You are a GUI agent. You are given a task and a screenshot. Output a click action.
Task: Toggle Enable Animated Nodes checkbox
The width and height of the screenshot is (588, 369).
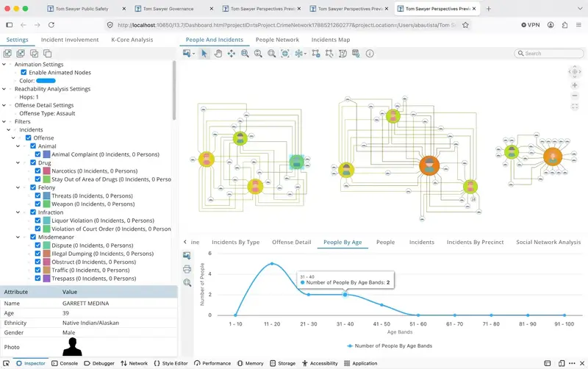coord(24,72)
